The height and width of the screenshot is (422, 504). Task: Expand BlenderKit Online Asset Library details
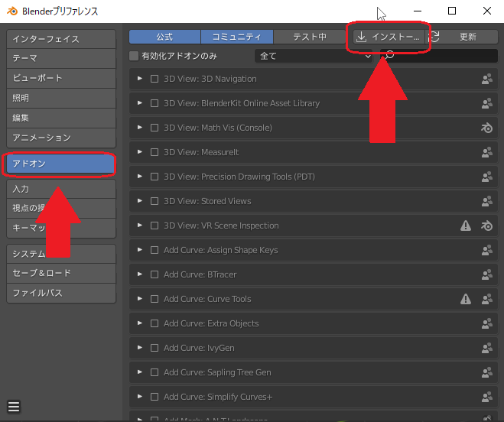tap(140, 103)
